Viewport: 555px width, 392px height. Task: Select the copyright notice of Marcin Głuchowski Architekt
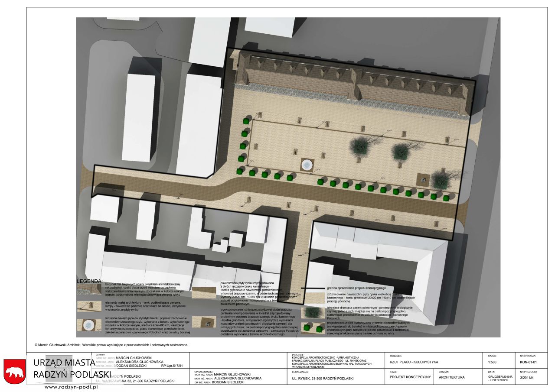pyautogui.click(x=111, y=345)
